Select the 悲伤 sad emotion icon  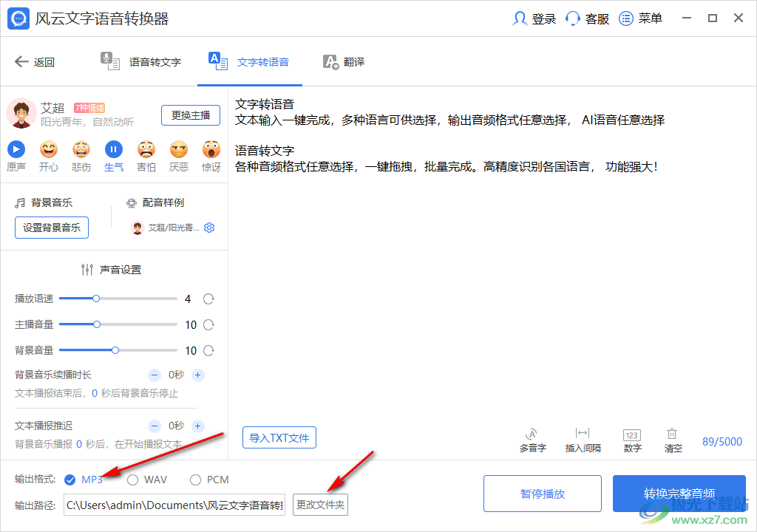(x=81, y=150)
